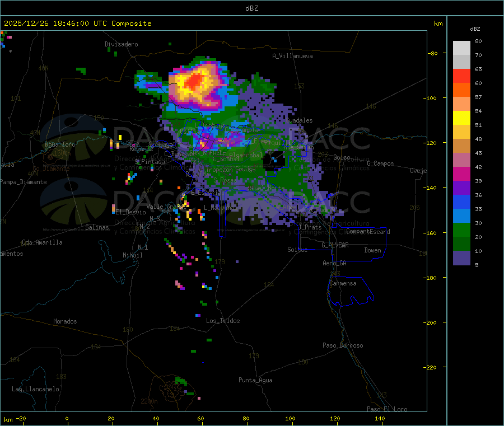The height and width of the screenshot is (426, 504).
Task: Click the CompantEscard label
Action: 368,232
